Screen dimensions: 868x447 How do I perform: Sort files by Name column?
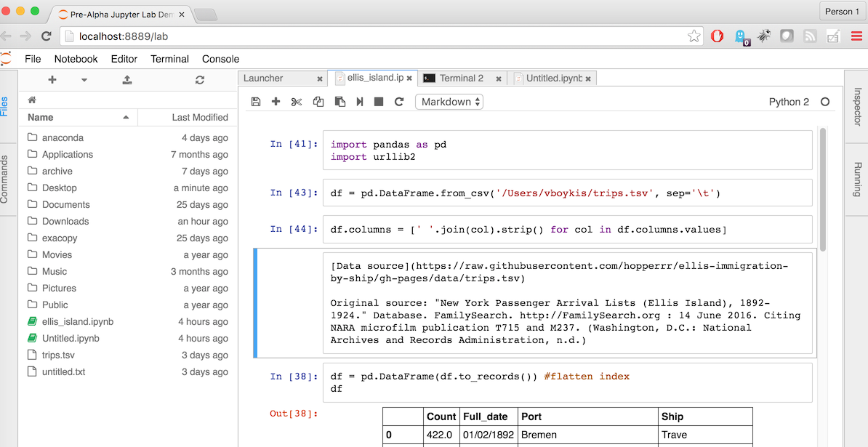tap(78, 117)
